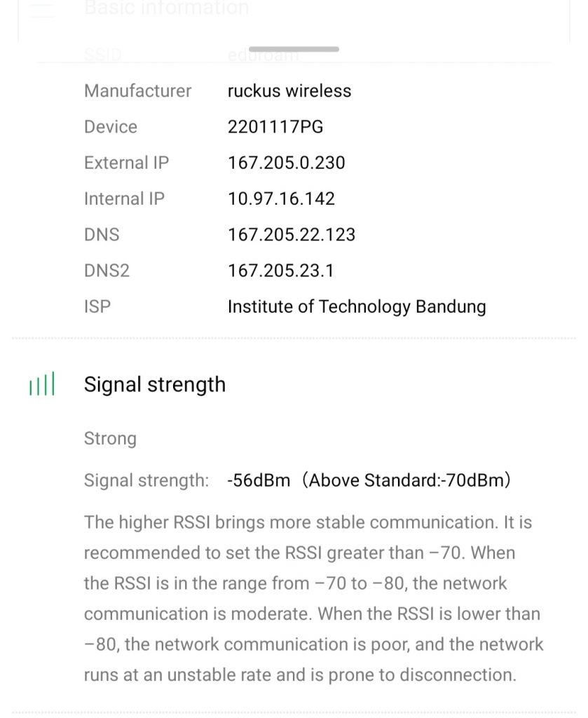588x718 pixels.
Task: Tap the green signal bars icon
Action: [x=41, y=385]
